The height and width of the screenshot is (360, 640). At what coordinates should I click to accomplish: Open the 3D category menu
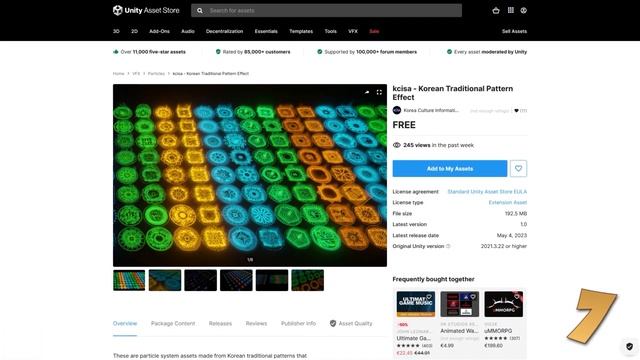(116, 31)
